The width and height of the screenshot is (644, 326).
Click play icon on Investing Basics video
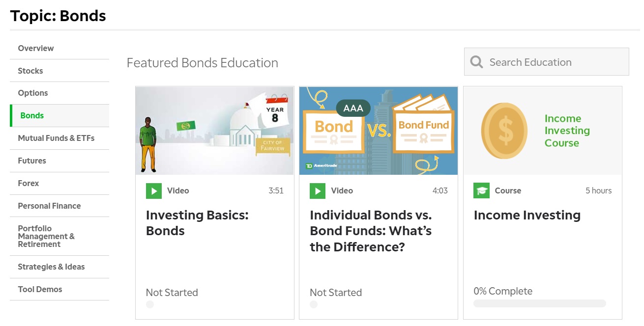[x=154, y=191]
